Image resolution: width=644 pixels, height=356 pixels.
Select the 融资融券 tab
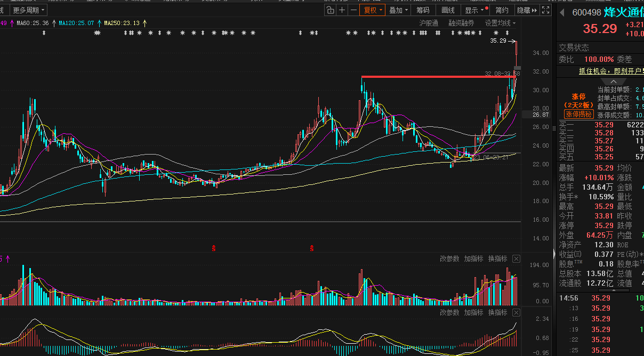click(x=461, y=23)
